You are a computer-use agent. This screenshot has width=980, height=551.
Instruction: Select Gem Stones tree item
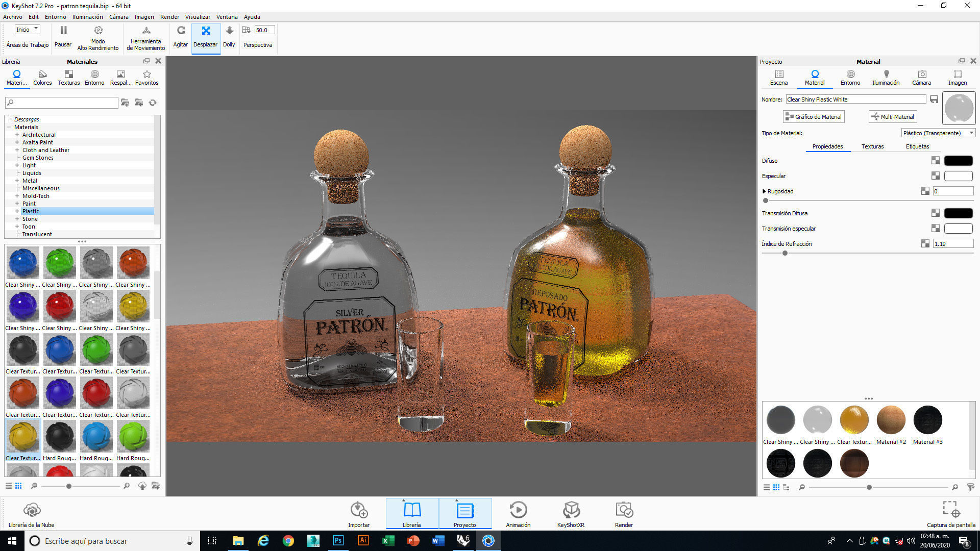(38, 158)
